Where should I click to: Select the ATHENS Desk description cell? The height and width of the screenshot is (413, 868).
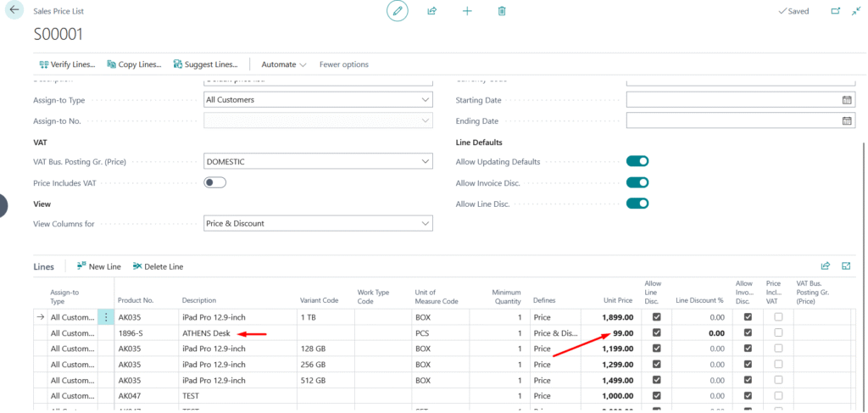206,333
